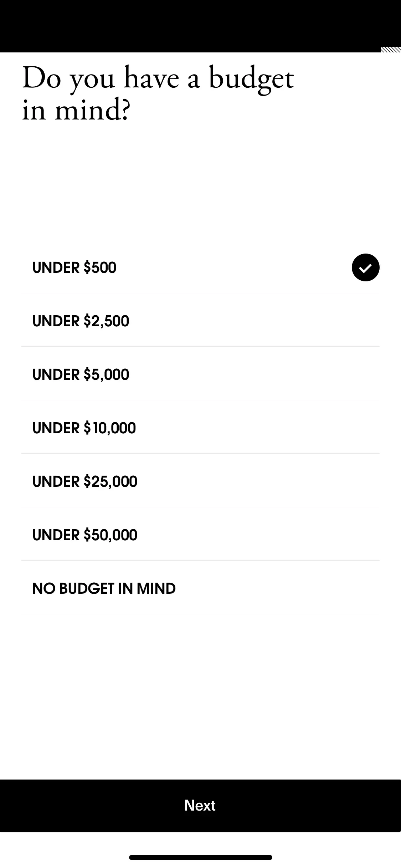
Task: Click the "Do you have a budget in mind?" heading
Action: [x=158, y=93]
